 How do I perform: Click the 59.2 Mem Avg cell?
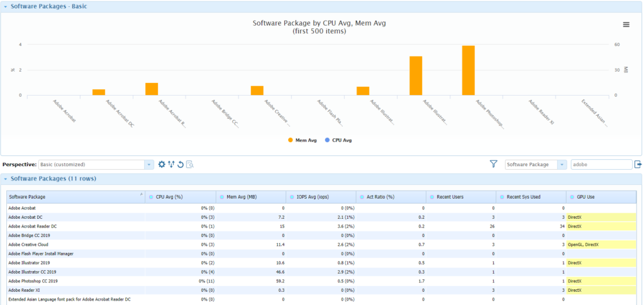pyautogui.click(x=251, y=281)
